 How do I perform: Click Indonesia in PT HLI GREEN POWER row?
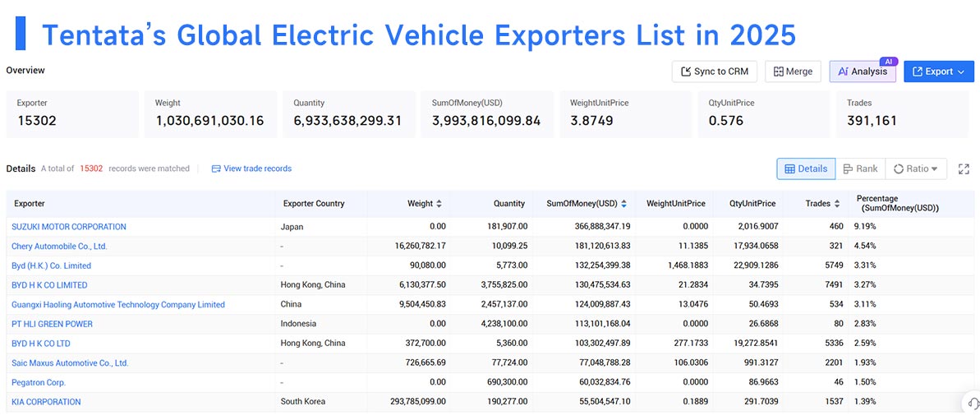[x=299, y=324]
